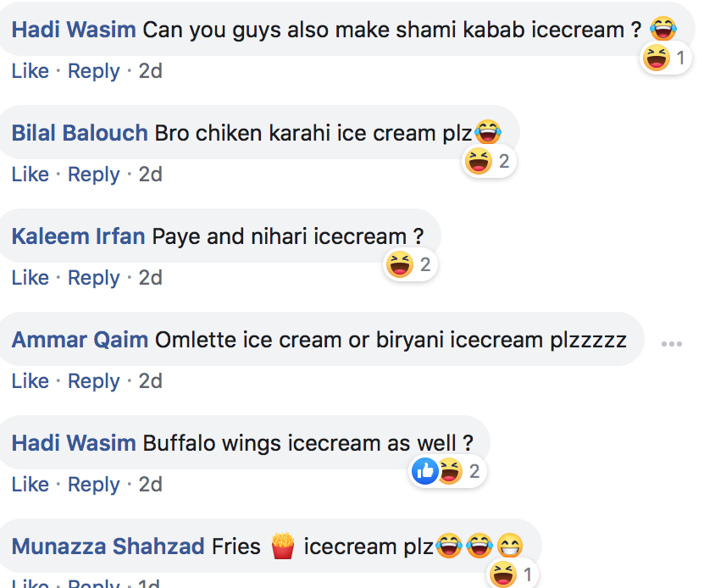
Task: Click haha reaction on Munazza Shahzad's comment
Action: 503,574
